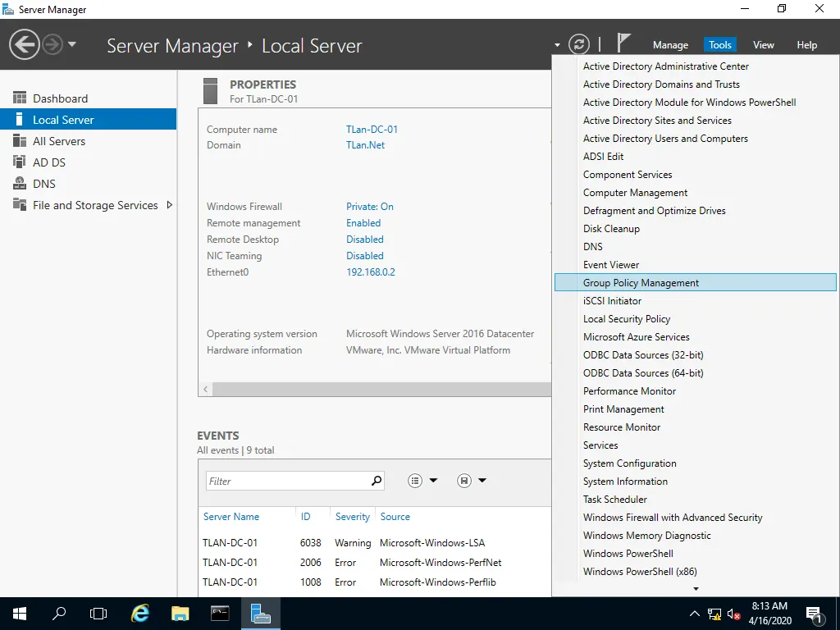Launch Internet Explorer from taskbar
840x630 pixels.
pyautogui.click(x=139, y=614)
